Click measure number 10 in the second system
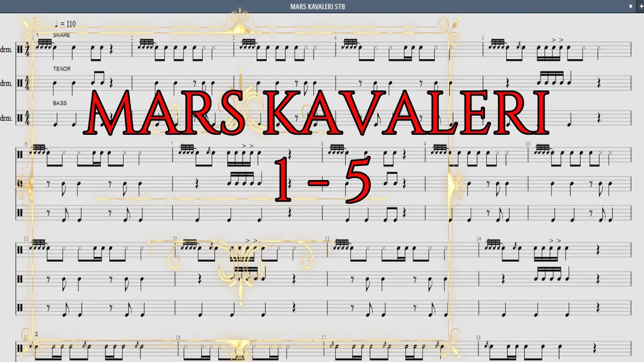644x362 pixels. tap(528, 144)
